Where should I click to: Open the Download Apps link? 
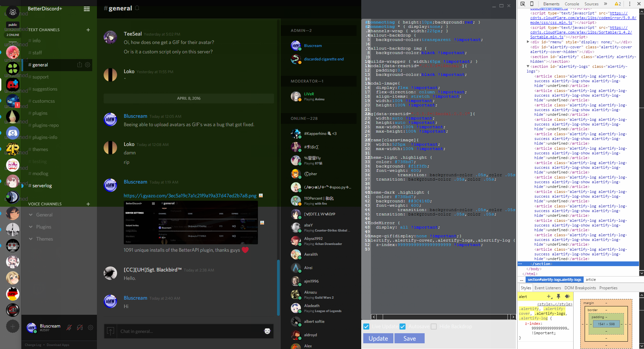pyautogui.click(x=58, y=345)
